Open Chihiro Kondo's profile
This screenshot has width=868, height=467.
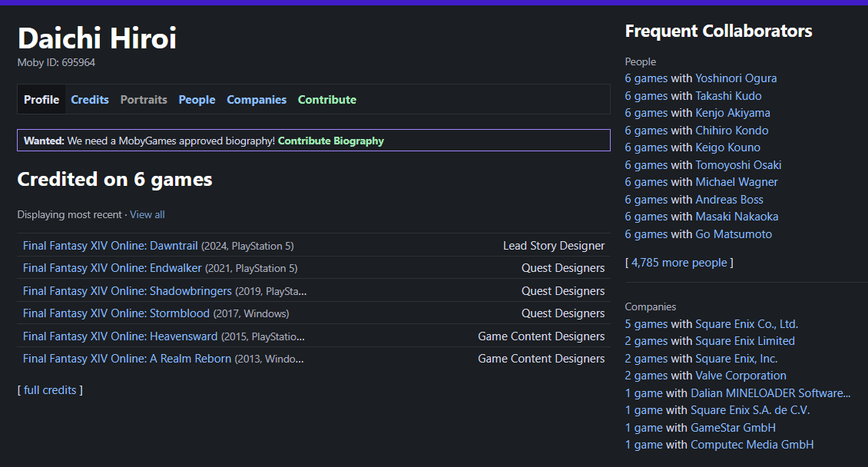(732, 131)
